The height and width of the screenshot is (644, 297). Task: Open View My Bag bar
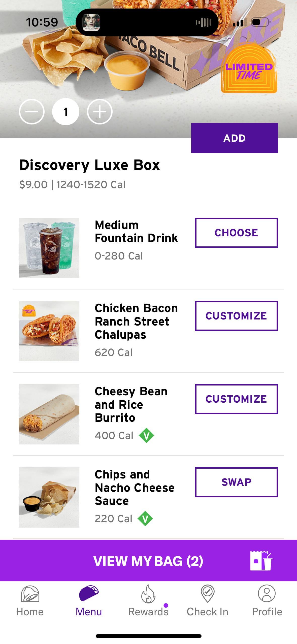pos(148,561)
